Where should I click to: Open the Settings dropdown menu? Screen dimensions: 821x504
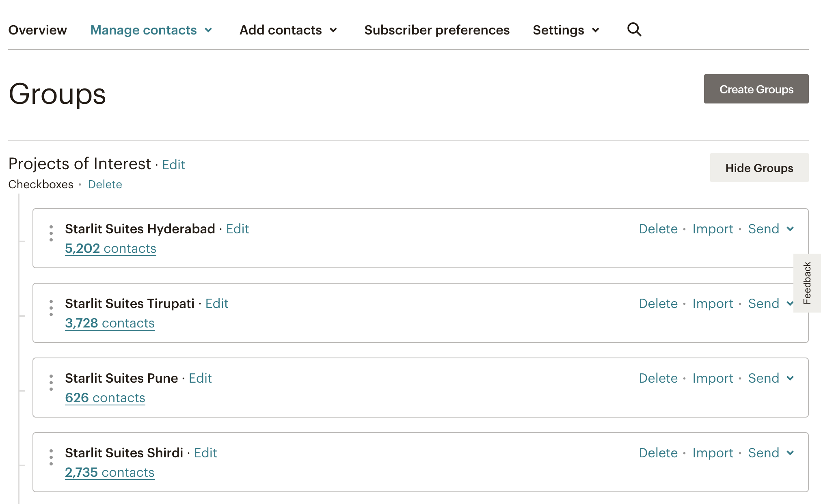coord(566,30)
